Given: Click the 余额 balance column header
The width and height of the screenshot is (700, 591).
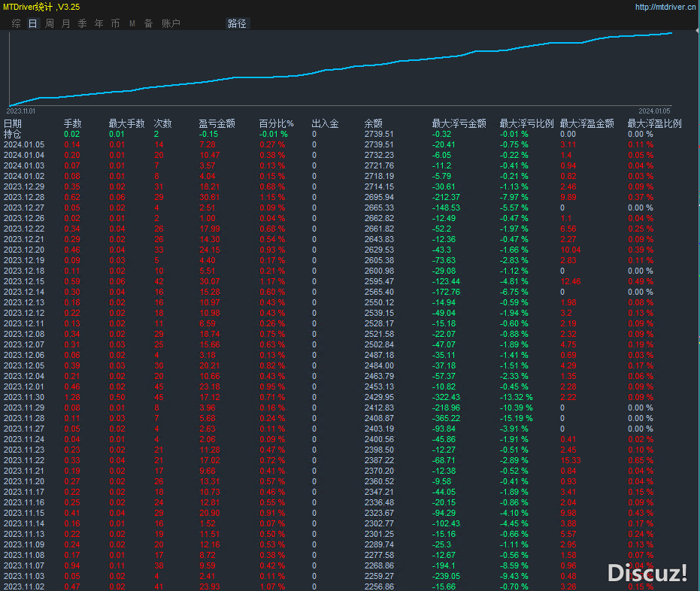Looking at the screenshot, I should [374, 123].
